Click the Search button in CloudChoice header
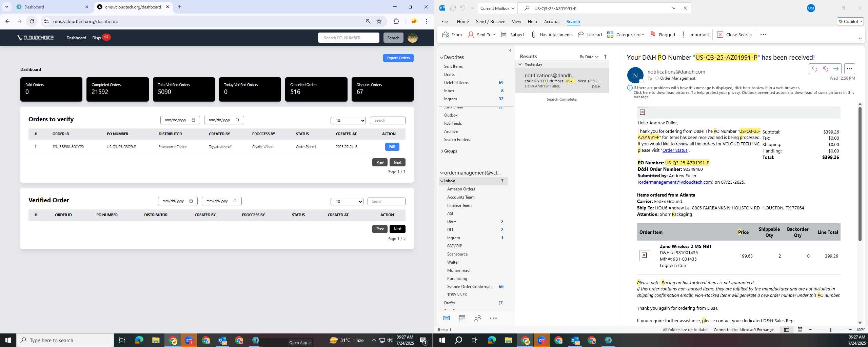 [x=393, y=38]
